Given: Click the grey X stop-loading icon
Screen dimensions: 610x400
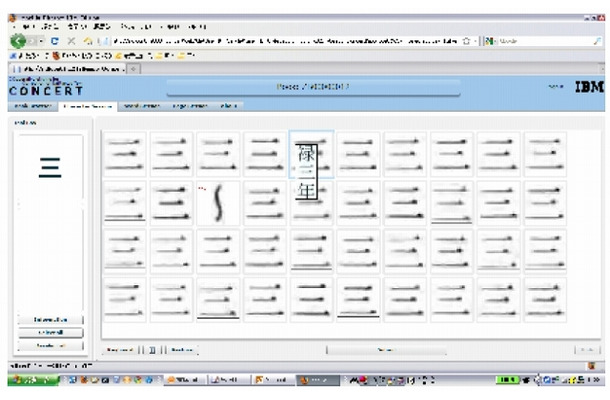Looking at the screenshot, I should coord(72,41).
